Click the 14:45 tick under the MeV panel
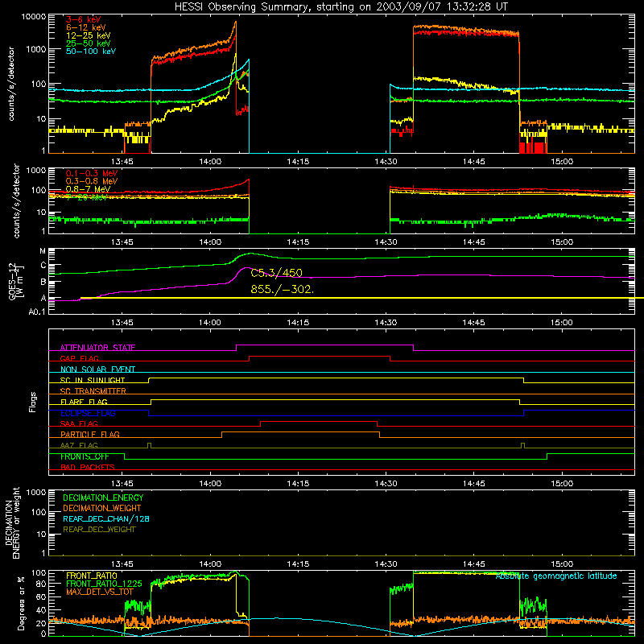Image resolution: width=644 pixels, height=644 pixels. point(473,242)
